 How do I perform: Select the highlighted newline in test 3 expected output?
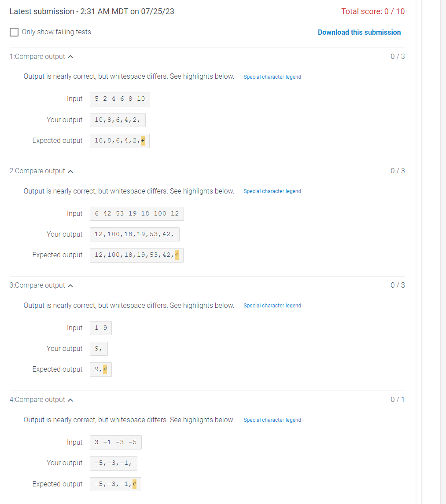[106, 369]
